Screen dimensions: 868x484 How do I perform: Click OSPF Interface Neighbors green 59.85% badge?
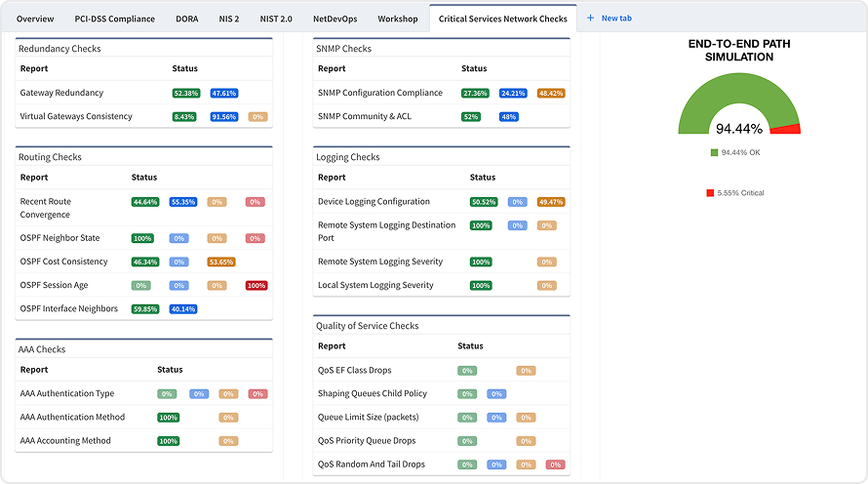[145, 309]
